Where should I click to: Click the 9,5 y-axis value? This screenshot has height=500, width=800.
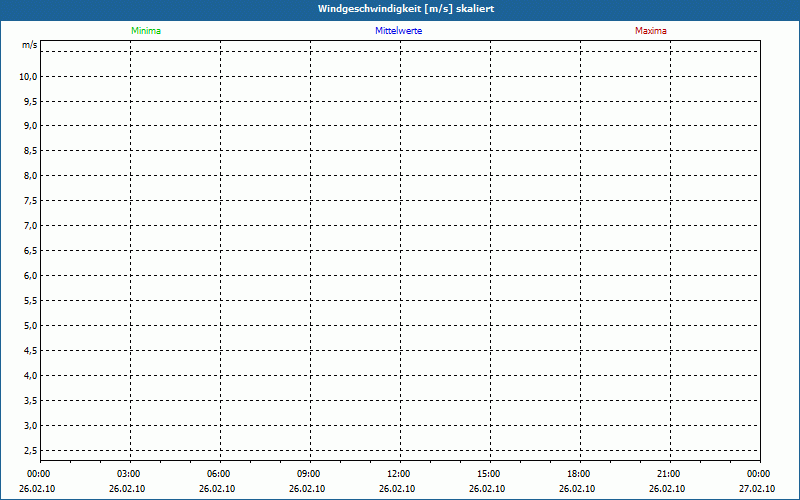click(31, 102)
